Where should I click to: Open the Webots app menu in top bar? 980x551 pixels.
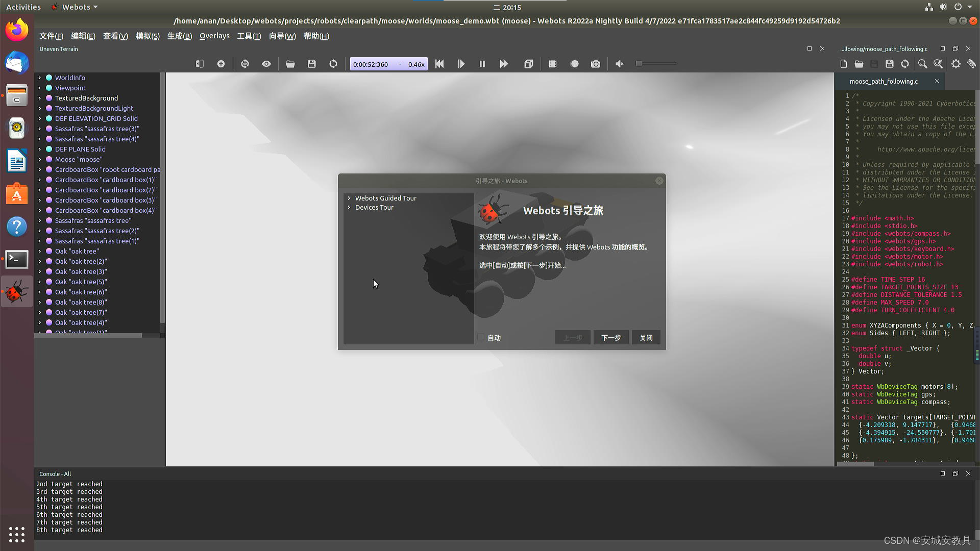(x=75, y=7)
